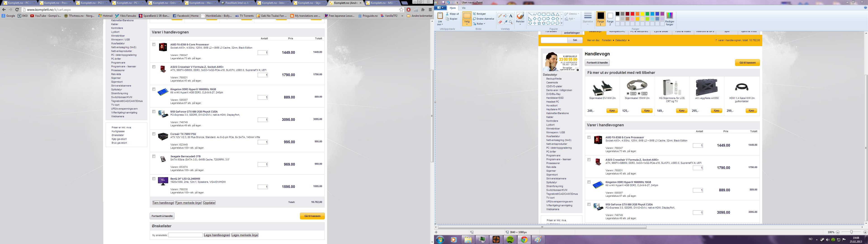Switch to the Vis tab in Paint
Image resolution: width=868 pixels, height=244 pixels.
464,8
